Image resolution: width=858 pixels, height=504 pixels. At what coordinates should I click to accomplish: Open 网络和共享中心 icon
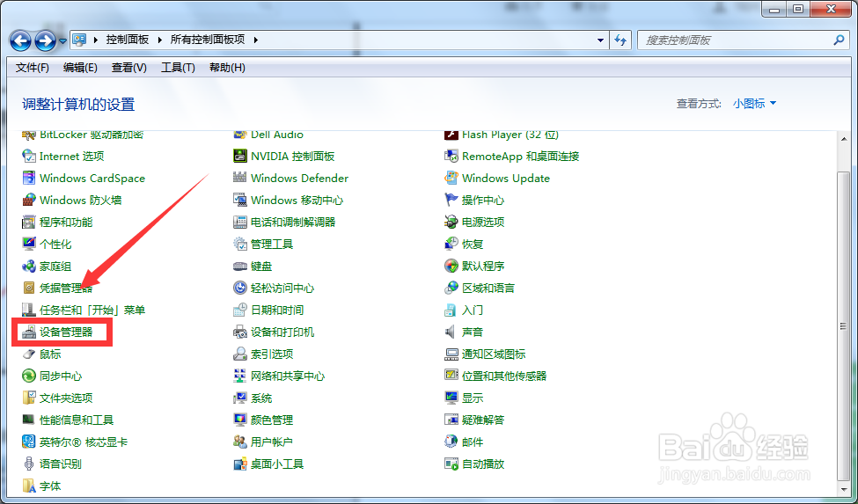pyautogui.click(x=239, y=376)
